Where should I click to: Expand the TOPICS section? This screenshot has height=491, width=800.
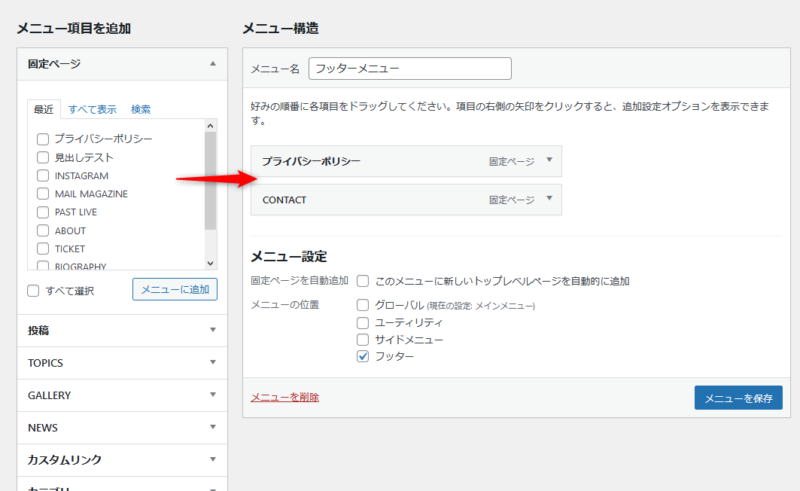point(212,363)
